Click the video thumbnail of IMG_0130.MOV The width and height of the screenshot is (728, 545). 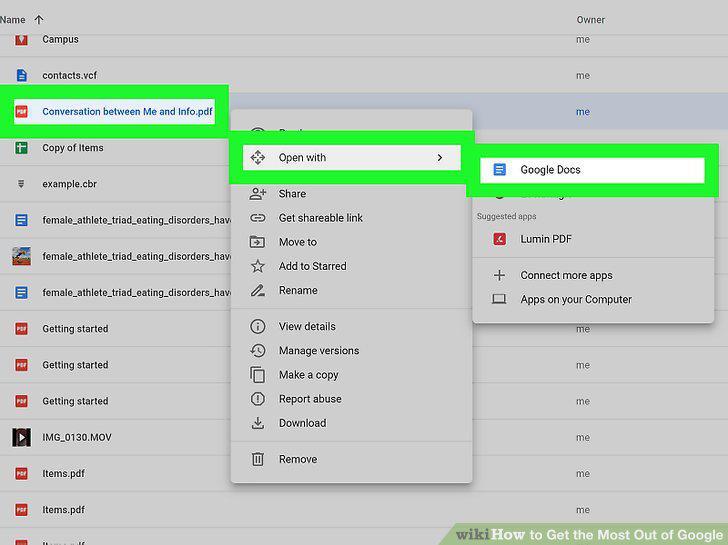21,437
